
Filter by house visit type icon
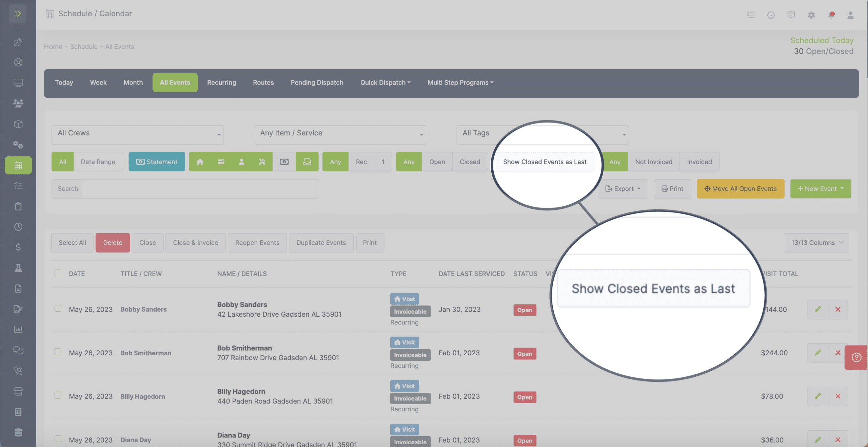[x=200, y=162]
